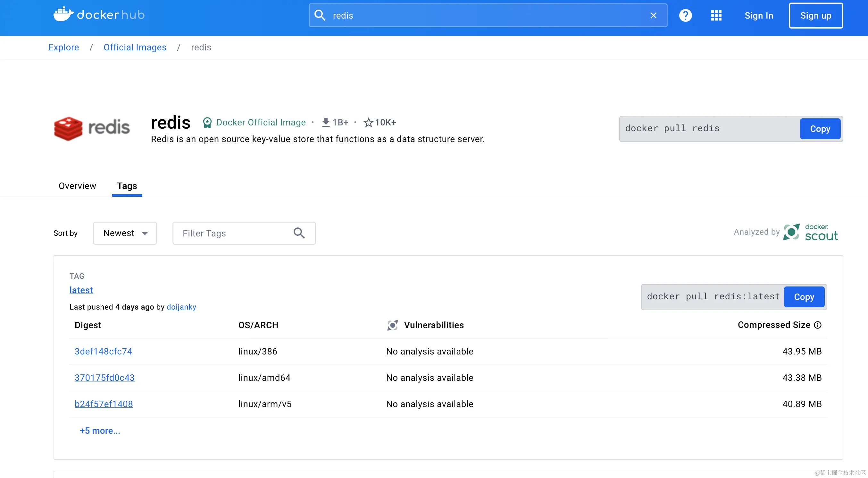Click the Sign In link

coord(758,15)
